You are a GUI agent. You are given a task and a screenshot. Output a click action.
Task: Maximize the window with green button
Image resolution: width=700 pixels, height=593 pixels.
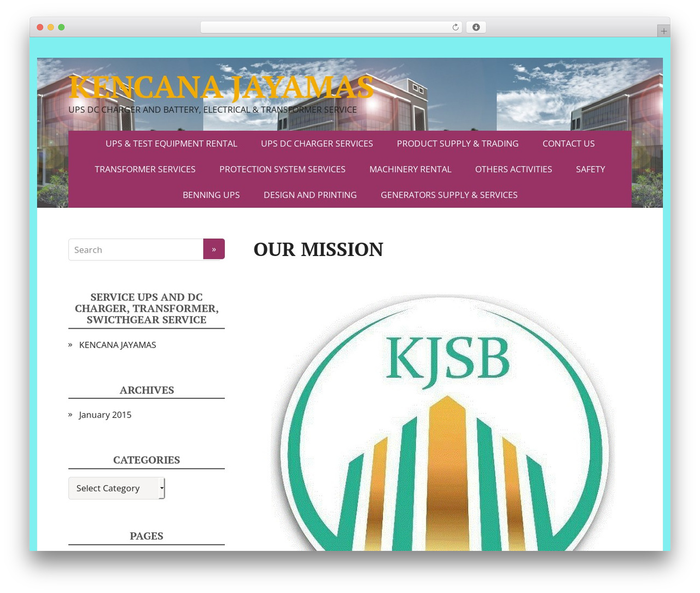tap(61, 27)
